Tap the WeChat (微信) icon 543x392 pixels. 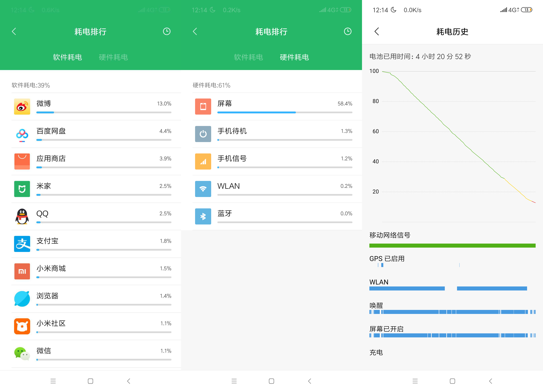(22, 354)
